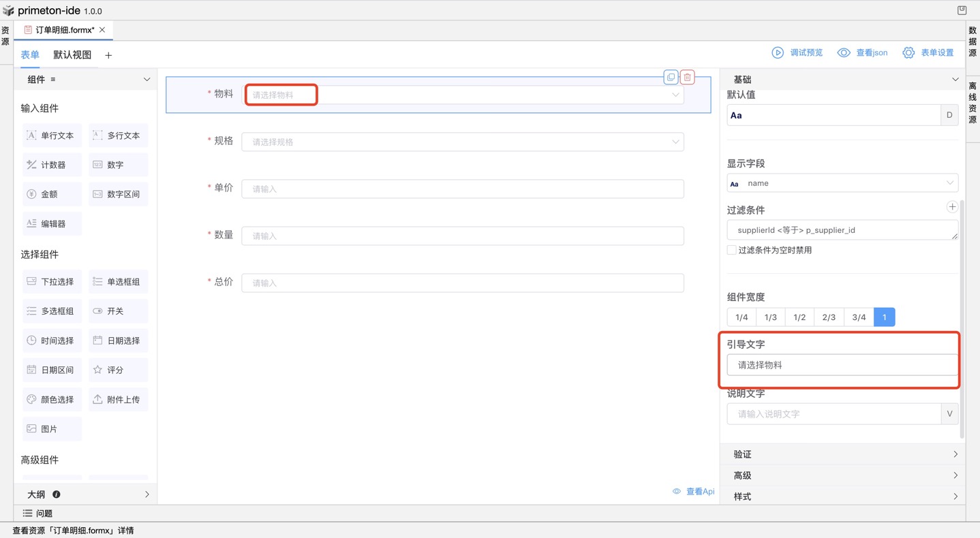Click the 引导文字 input field
This screenshot has height=538, width=980.
click(x=842, y=365)
